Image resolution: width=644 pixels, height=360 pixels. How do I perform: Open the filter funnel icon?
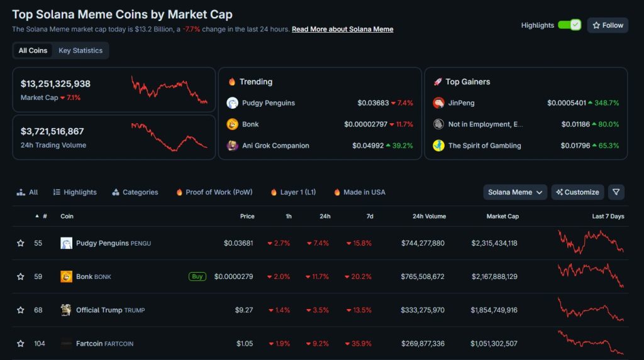tap(616, 192)
